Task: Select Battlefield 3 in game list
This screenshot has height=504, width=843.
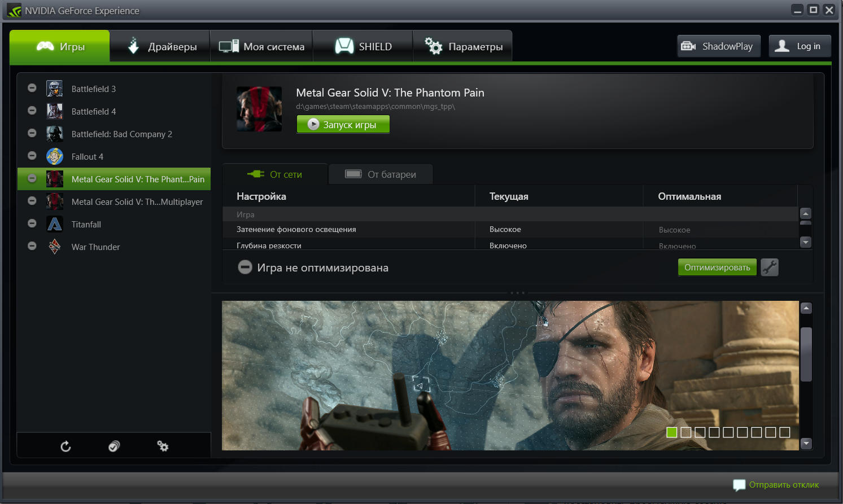Action: pyautogui.click(x=114, y=89)
